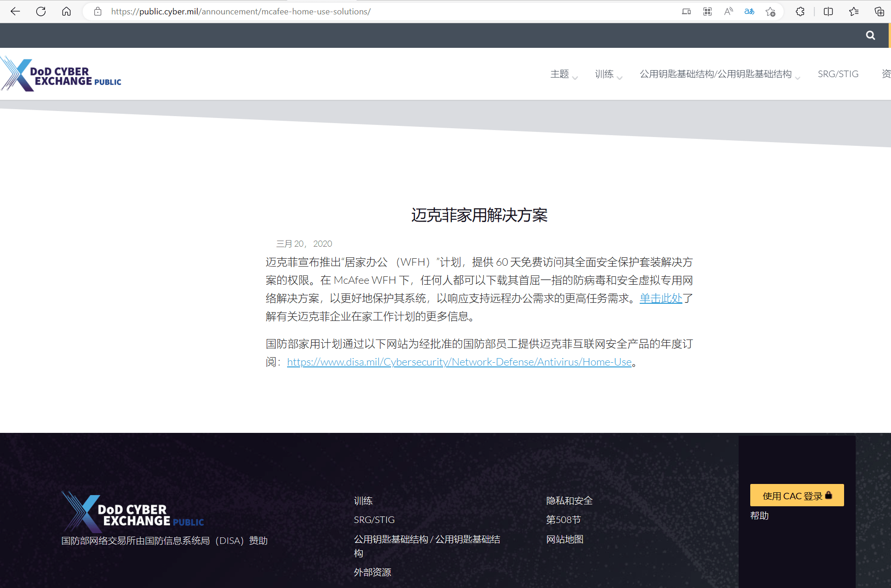Image resolution: width=891 pixels, height=588 pixels.
Task: Go to browser home page icon
Action: pos(66,12)
